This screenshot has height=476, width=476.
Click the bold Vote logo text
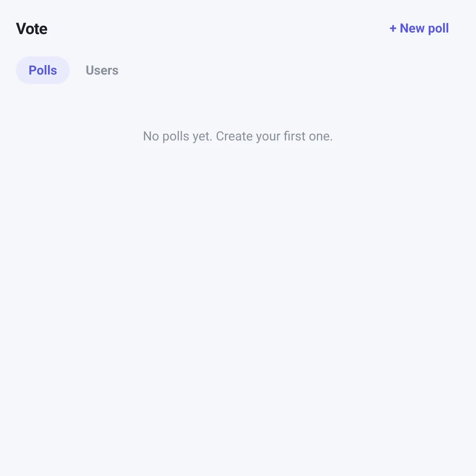[32, 29]
